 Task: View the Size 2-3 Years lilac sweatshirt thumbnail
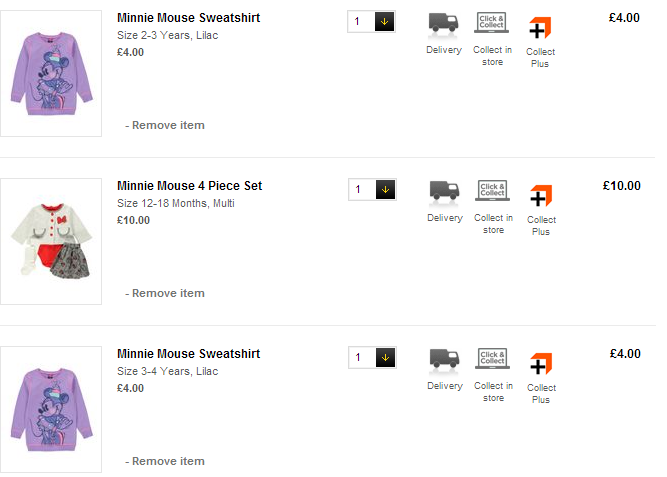pos(51,73)
